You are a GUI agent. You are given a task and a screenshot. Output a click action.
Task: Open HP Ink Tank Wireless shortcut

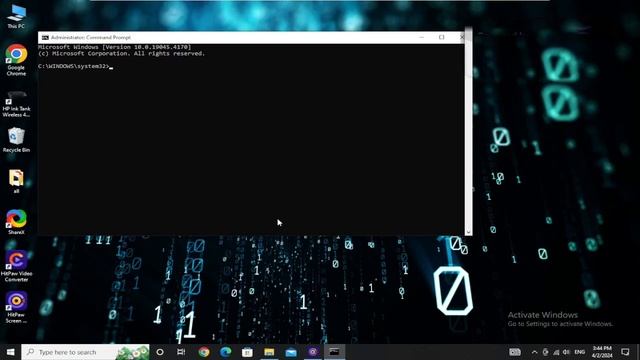[x=16, y=104]
